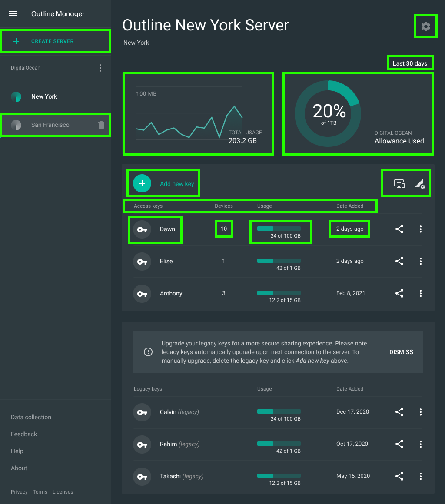Click the key icon next to Elise
This screenshot has width=445, height=504.
coord(142,261)
